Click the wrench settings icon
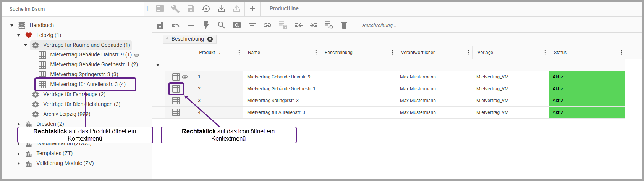The width and height of the screenshot is (644, 181). 175,9
